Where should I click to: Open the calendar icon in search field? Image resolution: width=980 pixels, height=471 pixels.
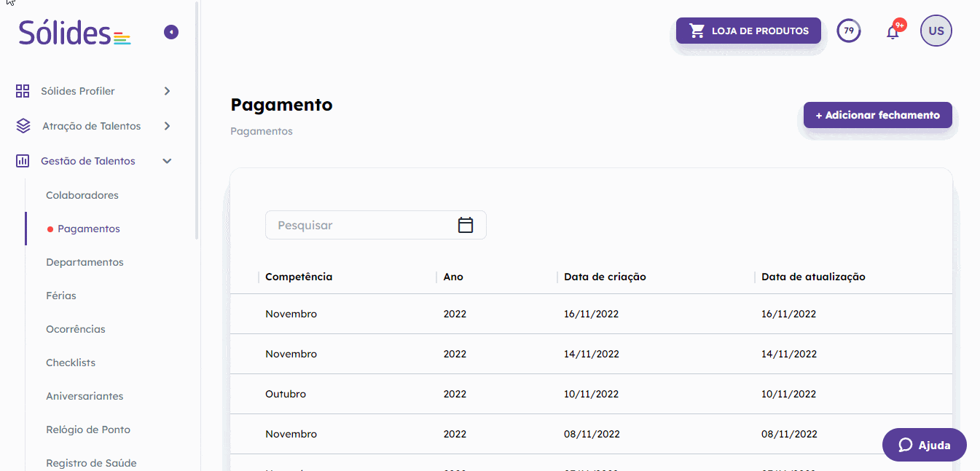[x=466, y=225]
